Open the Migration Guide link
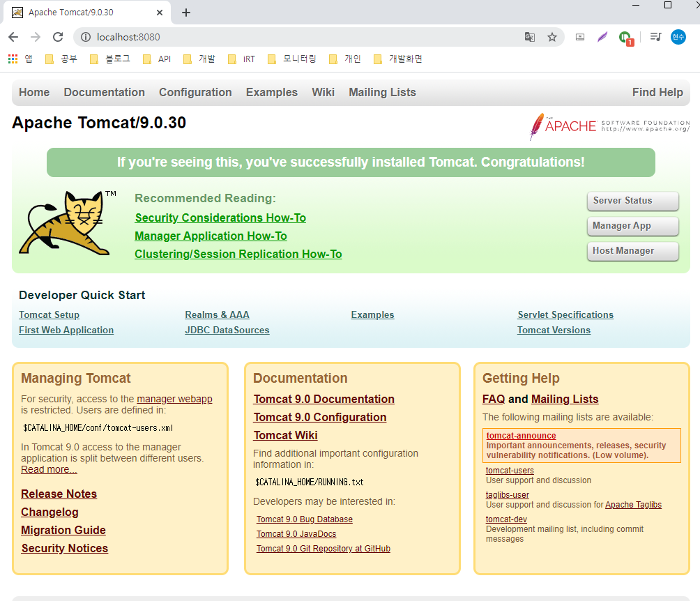The width and height of the screenshot is (700, 601). point(63,530)
